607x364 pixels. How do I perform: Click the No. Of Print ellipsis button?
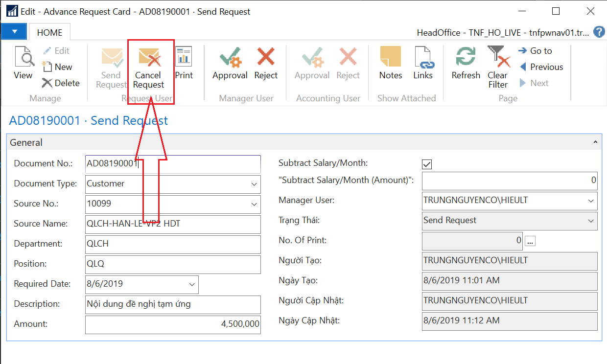tap(531, 241)
